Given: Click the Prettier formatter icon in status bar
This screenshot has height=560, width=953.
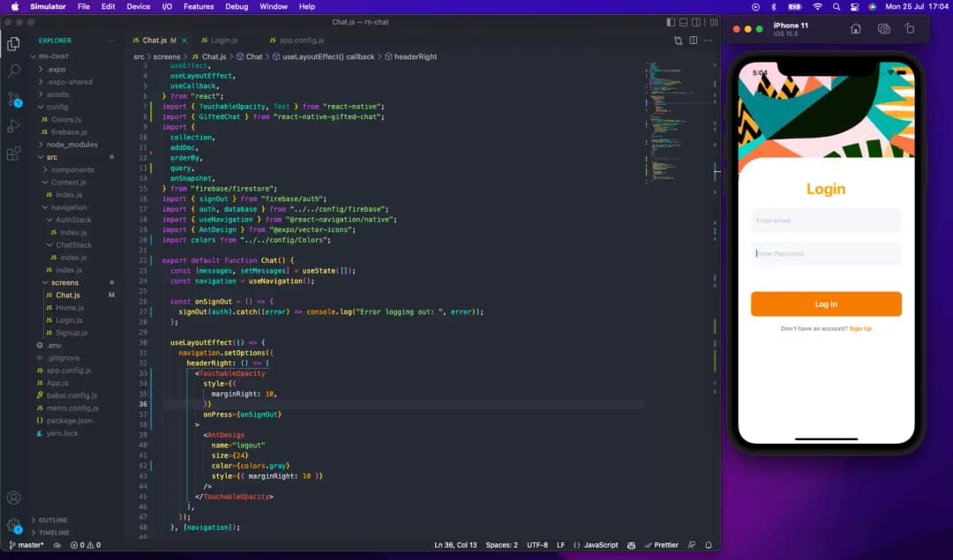Looking at the screenshot, I should 664,545.
